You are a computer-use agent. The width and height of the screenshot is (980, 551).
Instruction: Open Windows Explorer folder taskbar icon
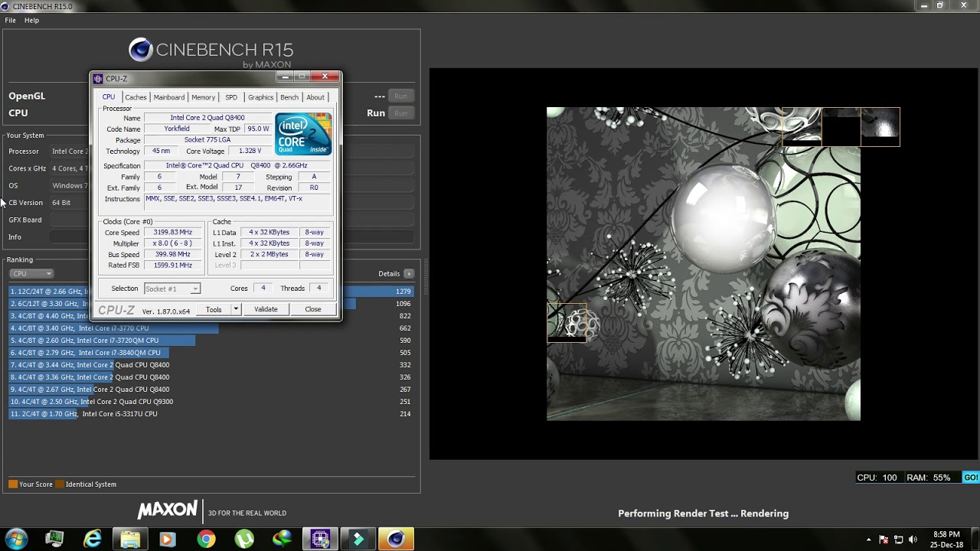pyautogui.click(x=130, y=540)
